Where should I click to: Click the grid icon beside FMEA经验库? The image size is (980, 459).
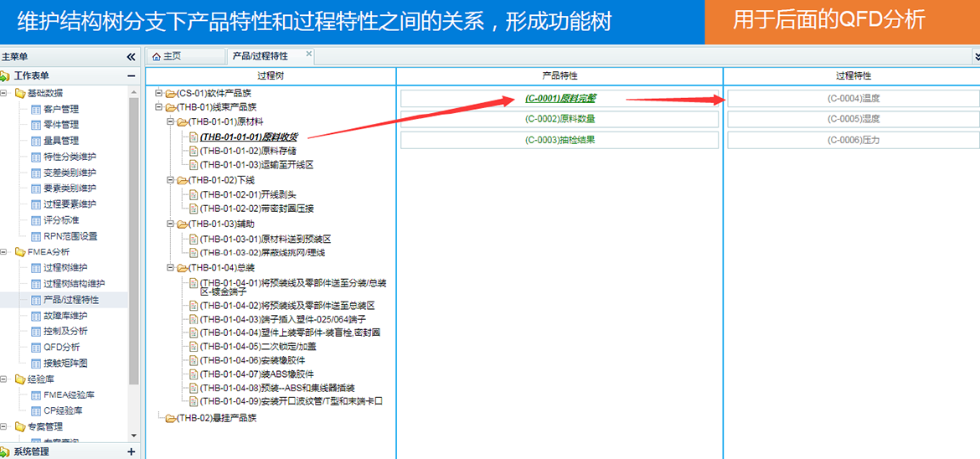35,395
